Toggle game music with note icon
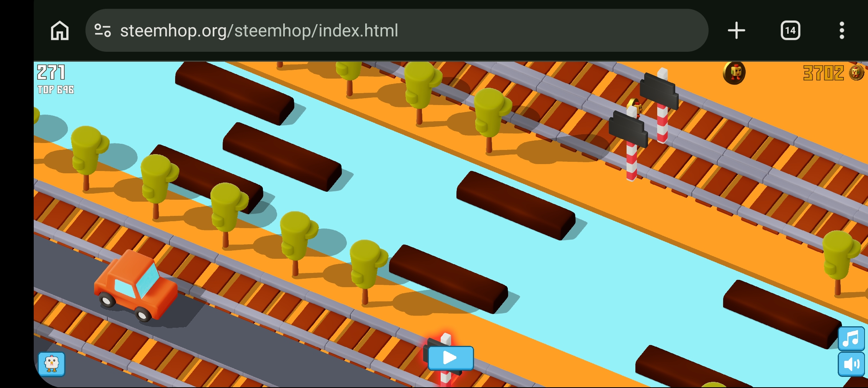This screenshot has width=868, height=388. click(851, 339)
